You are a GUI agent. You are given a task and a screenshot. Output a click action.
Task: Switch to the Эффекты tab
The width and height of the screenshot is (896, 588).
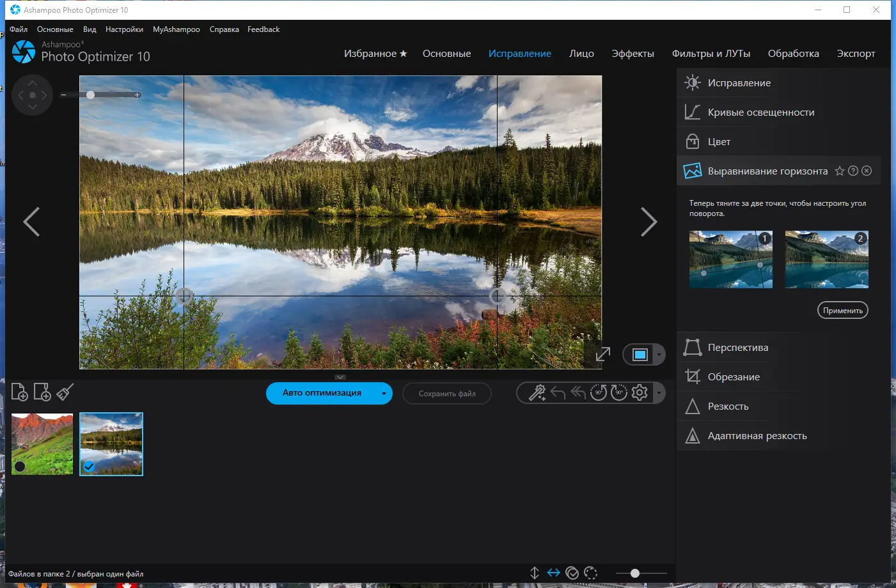633,54
